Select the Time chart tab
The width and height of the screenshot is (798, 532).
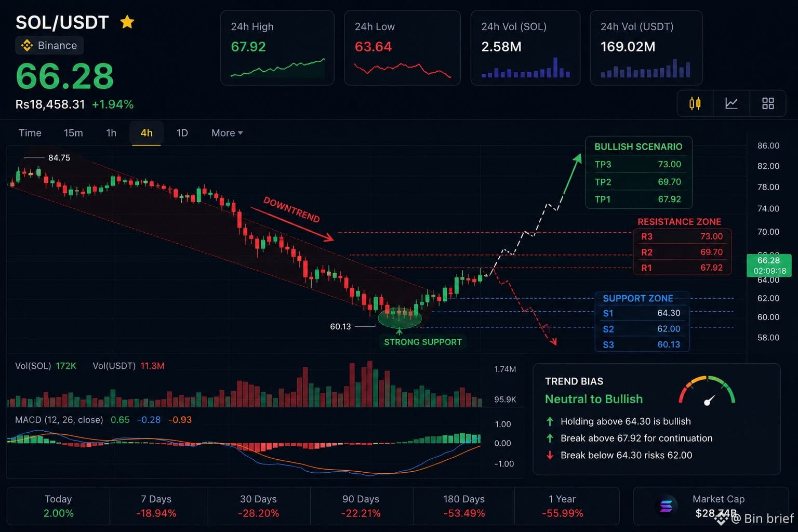pyautogui.click(x=30, y=133)
